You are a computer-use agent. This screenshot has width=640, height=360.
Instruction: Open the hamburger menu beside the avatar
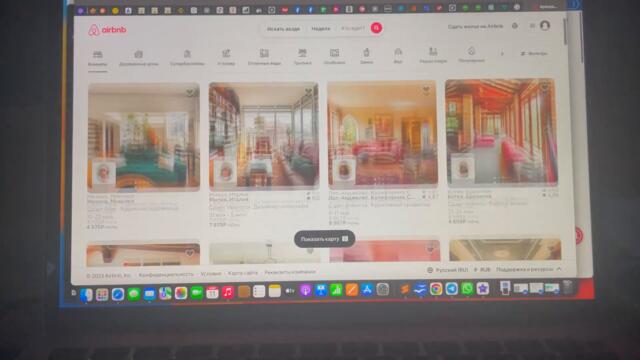(532, 26)
